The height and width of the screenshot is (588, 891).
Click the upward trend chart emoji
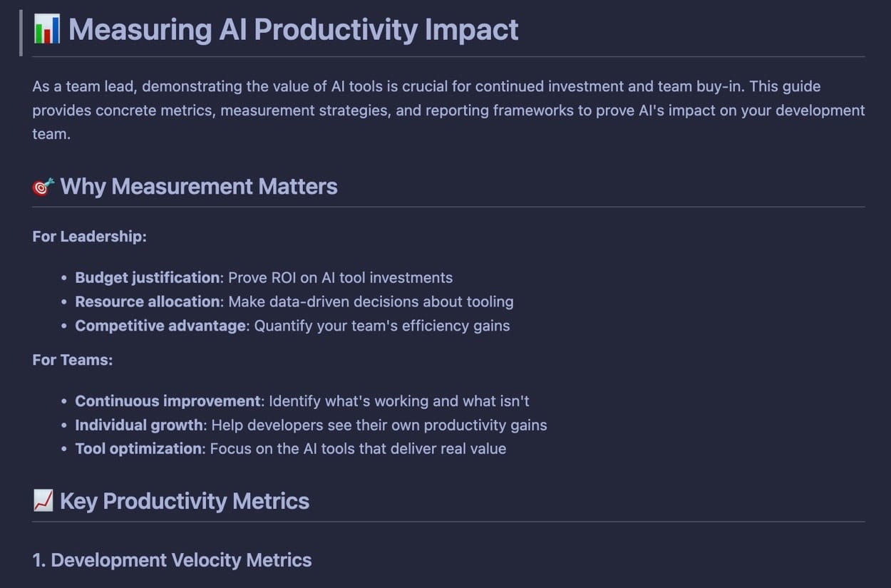43,501
